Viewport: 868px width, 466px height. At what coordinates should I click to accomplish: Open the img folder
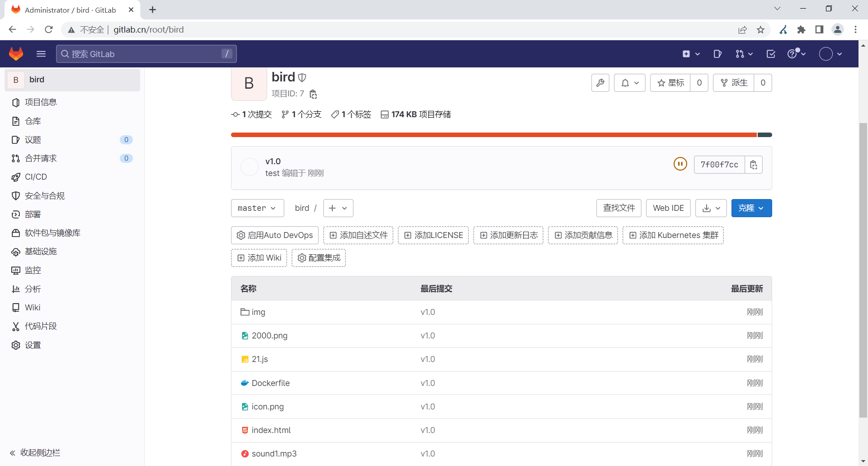tap(259, 312)
